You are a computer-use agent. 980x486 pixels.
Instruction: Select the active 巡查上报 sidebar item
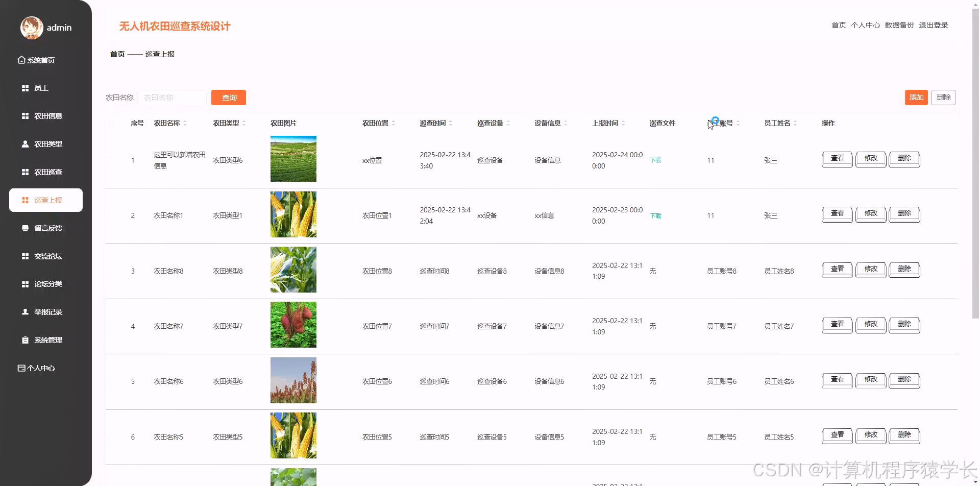click(46, 200)
